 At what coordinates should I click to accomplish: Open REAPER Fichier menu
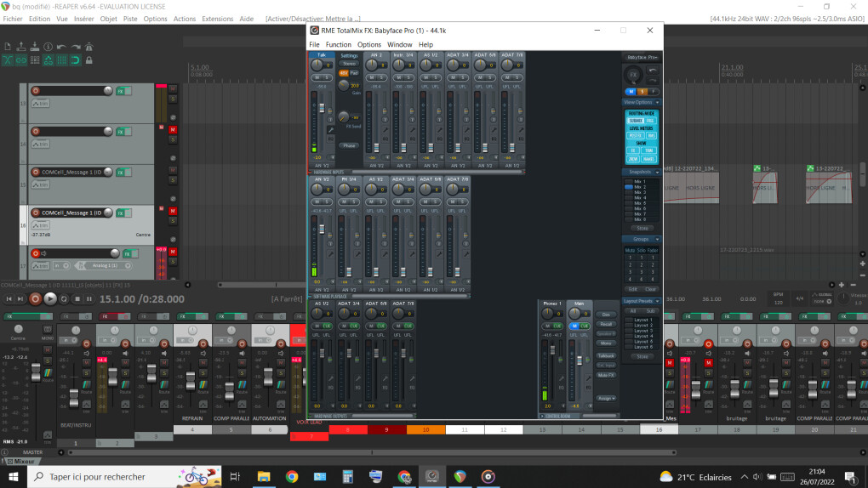(x=13, y=19)
